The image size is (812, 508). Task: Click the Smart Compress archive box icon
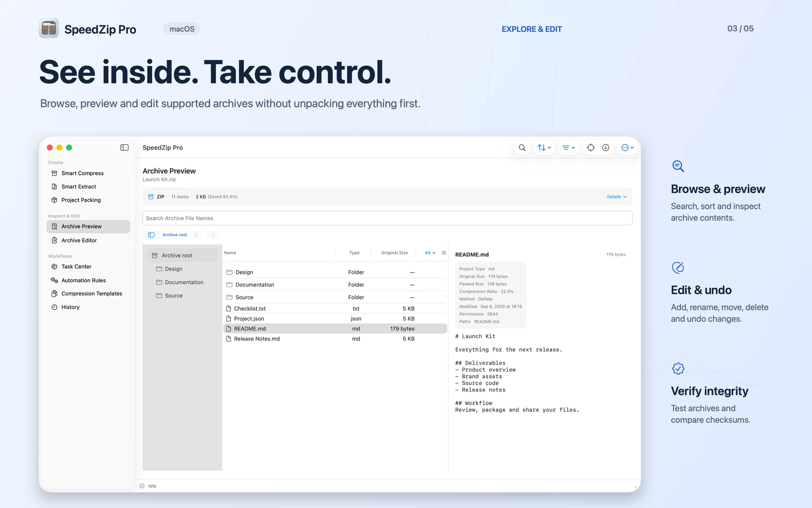55,173
